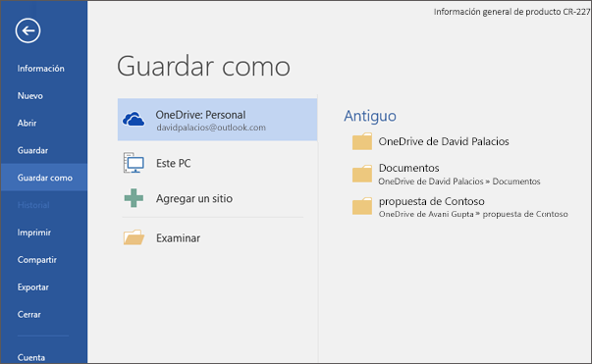This screenshot has height=364, width=592.
Task: Click the davidpalacios@outlook.com email text
Action: tap(211, 128)
